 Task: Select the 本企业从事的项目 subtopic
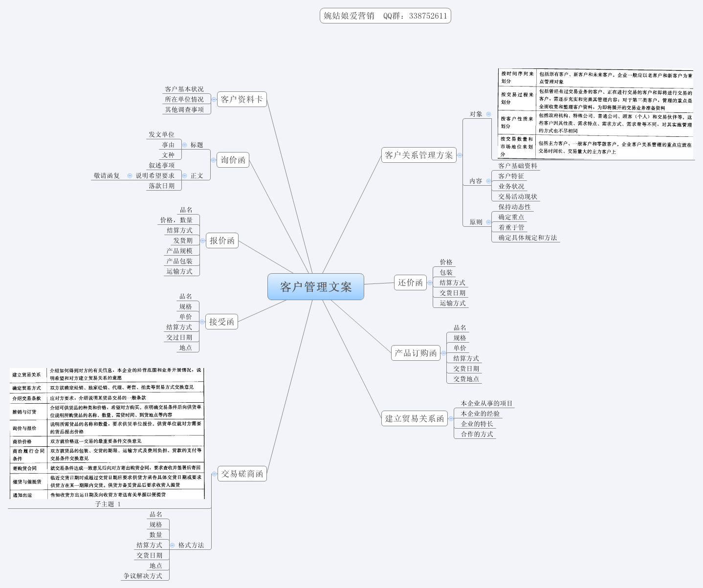tap(486, 403)
